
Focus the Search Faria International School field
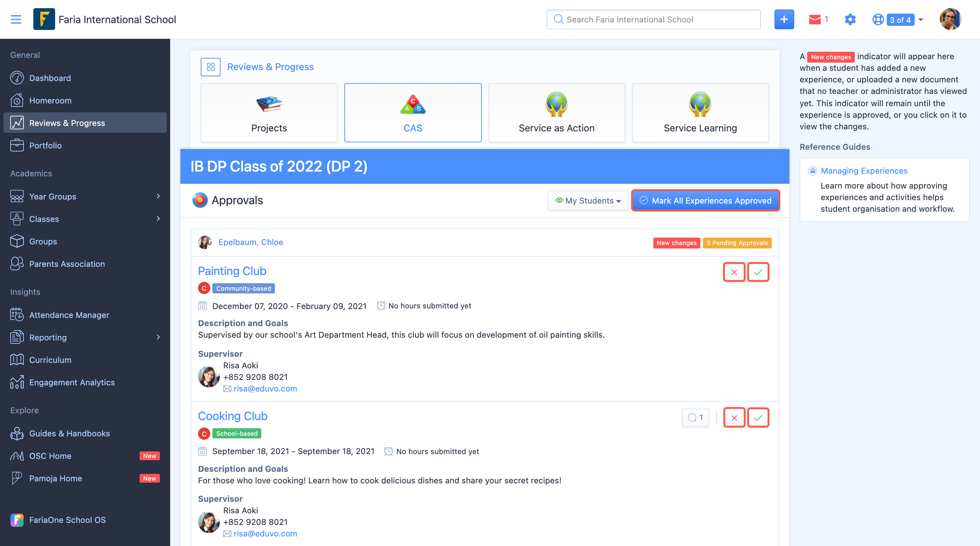coord(653,19)
